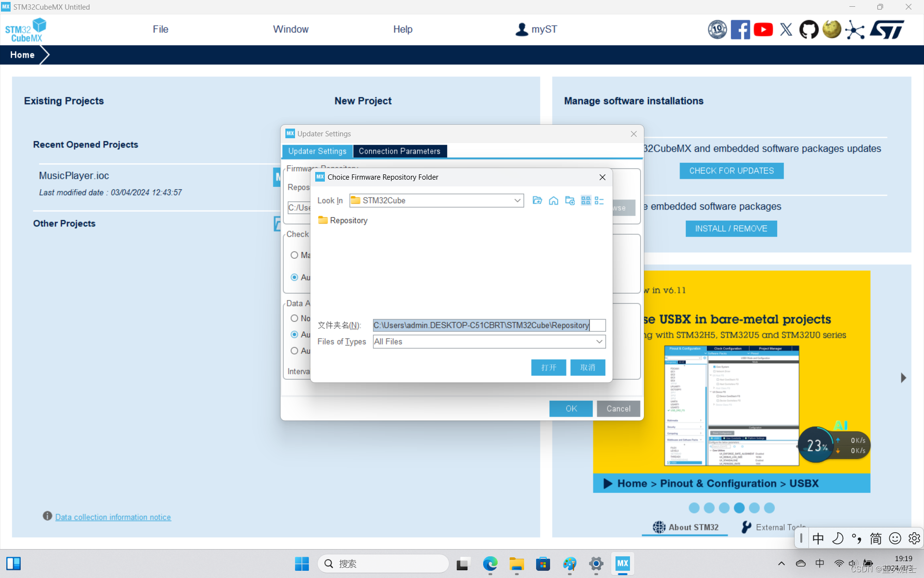Viewport: 924px width, 578px height.
Task: Switch to Connection Parameters tab
Action: pos(399,151)
